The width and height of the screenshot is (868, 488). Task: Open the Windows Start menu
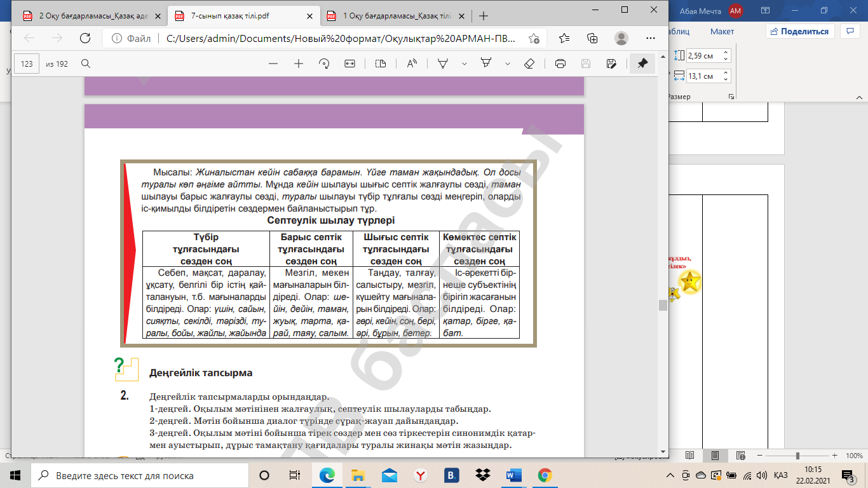[15, 475]
